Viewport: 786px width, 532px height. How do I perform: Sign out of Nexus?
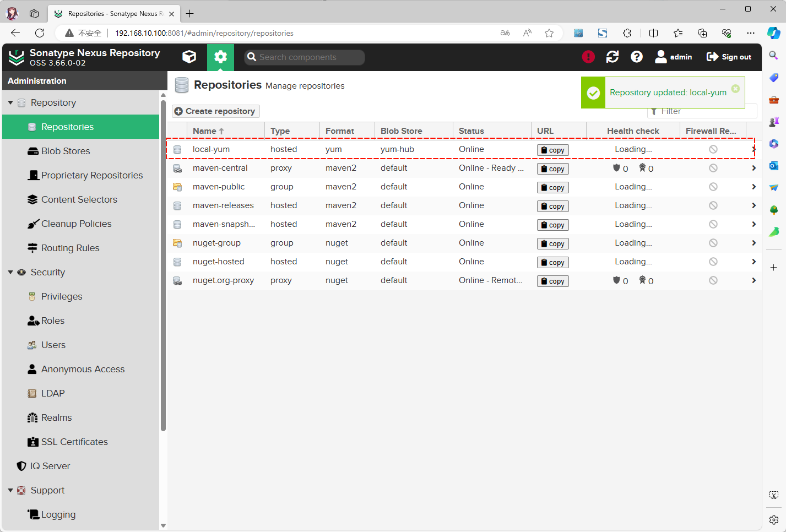[x=729, y=57]
